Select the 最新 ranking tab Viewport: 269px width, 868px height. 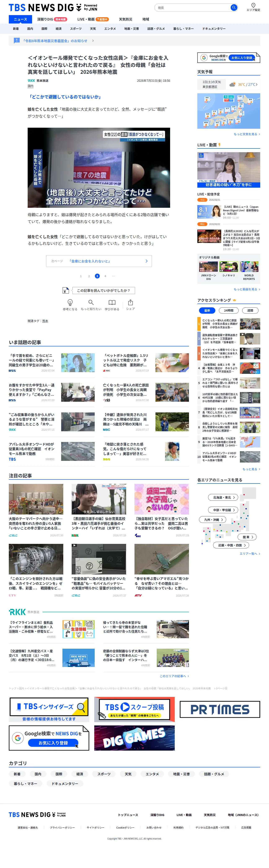click(x=207, y=310)
